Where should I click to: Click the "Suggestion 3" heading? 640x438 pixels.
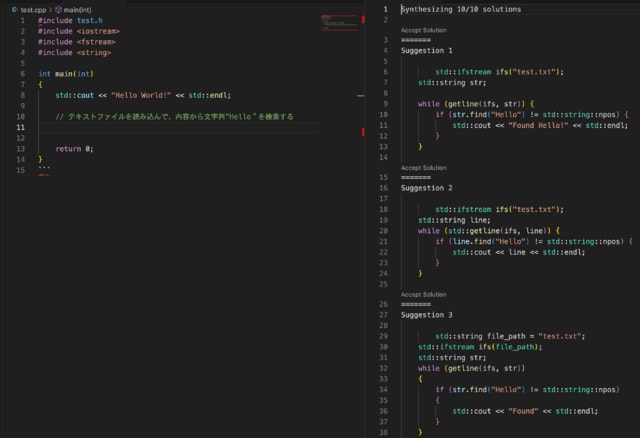tap(426, 314)
